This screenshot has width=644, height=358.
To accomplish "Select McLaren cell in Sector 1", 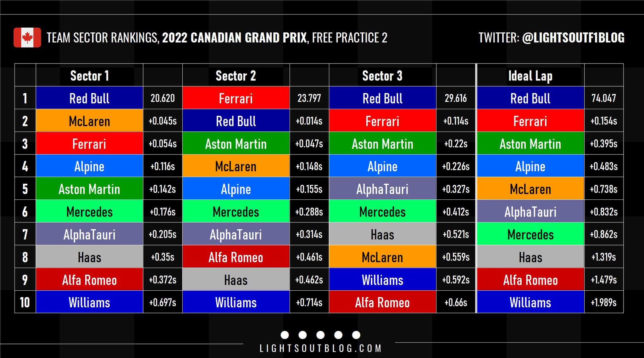I will (90, 120).
